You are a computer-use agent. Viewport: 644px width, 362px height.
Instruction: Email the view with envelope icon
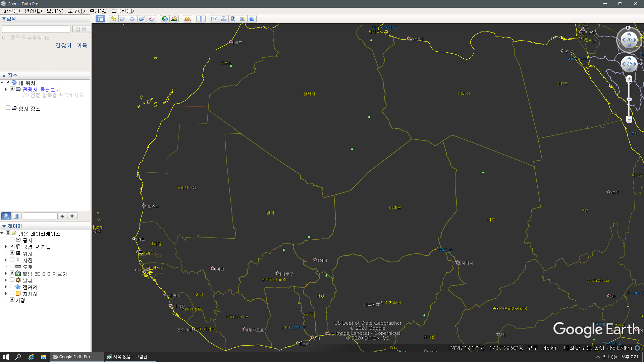pos(214,19)
